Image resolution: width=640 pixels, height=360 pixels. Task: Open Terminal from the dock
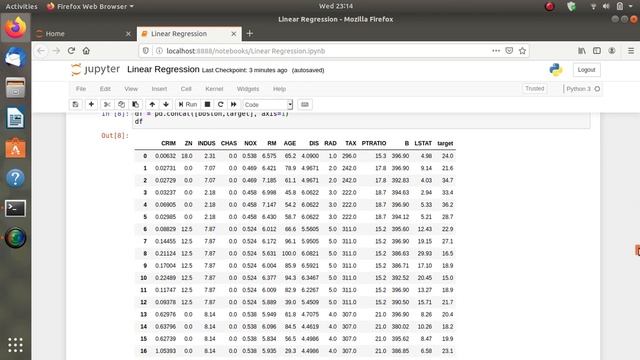coord(15,208)
